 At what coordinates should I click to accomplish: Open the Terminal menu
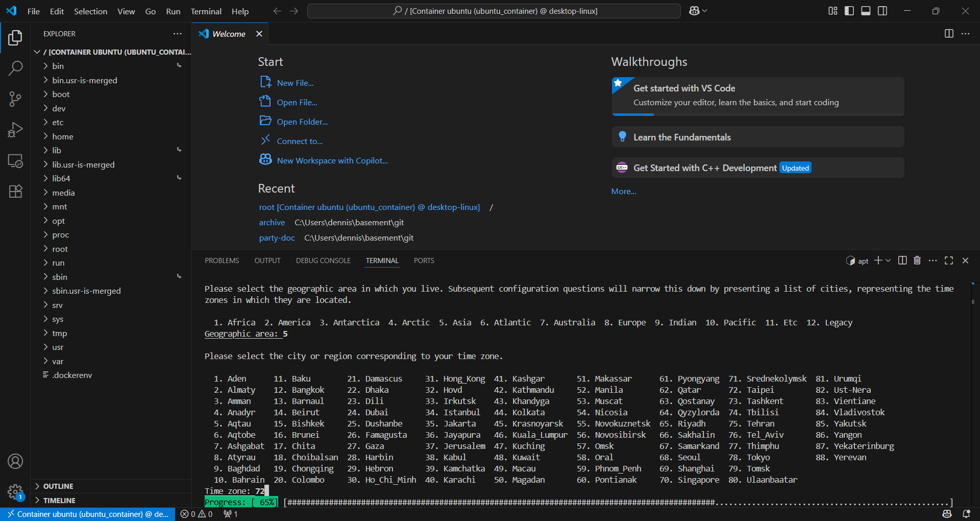click(x=206, y=11)
